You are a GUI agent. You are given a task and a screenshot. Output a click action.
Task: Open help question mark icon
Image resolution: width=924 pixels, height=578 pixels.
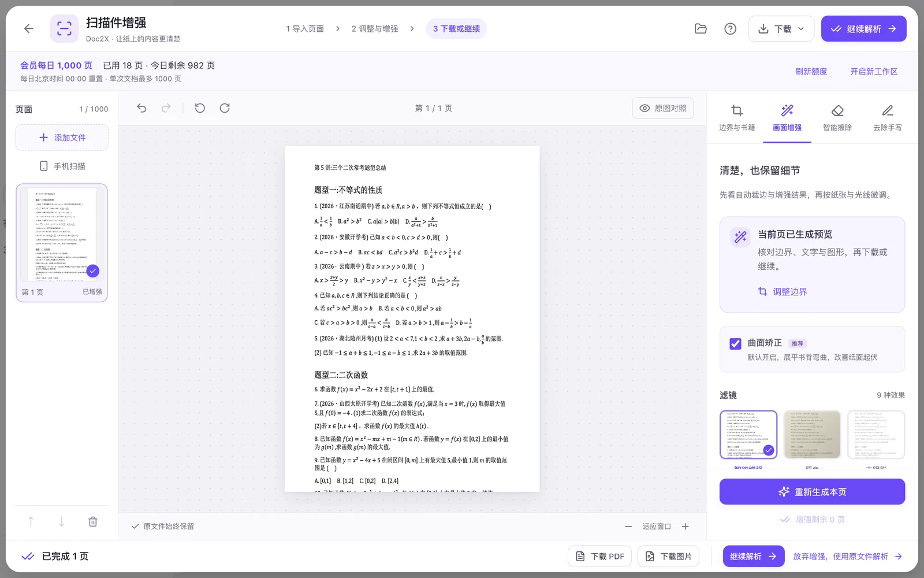730,28
